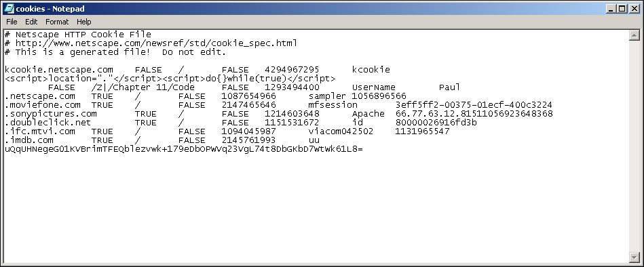This screenshot has width=644, height=267.
Task: Place cursor in the Netscape HTTP Cookie File line
Action: [78, 35]
